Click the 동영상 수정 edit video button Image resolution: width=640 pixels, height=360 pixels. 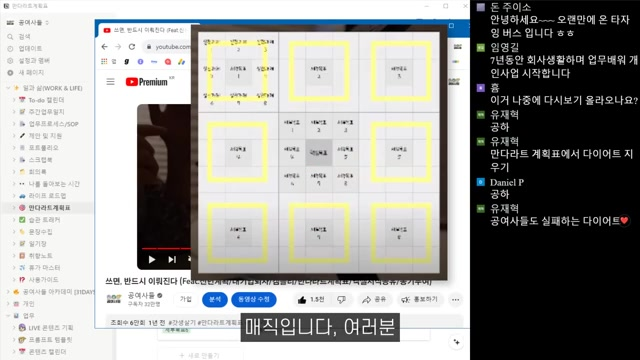253,299
